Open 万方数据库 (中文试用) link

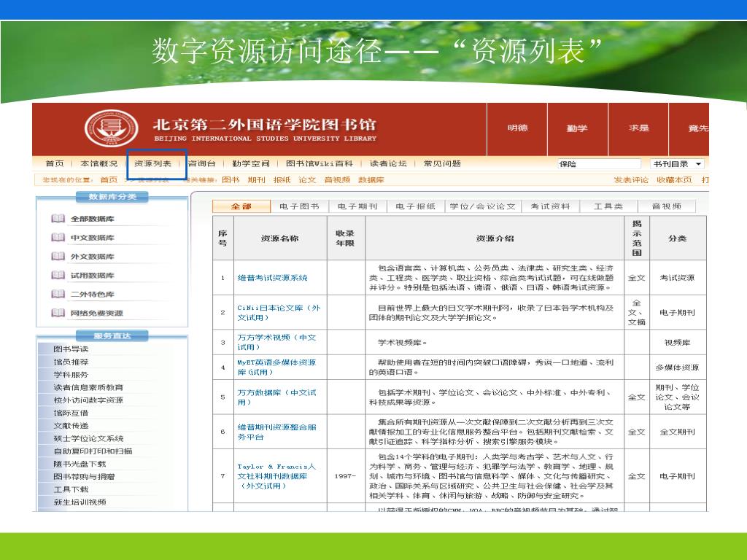276,397
